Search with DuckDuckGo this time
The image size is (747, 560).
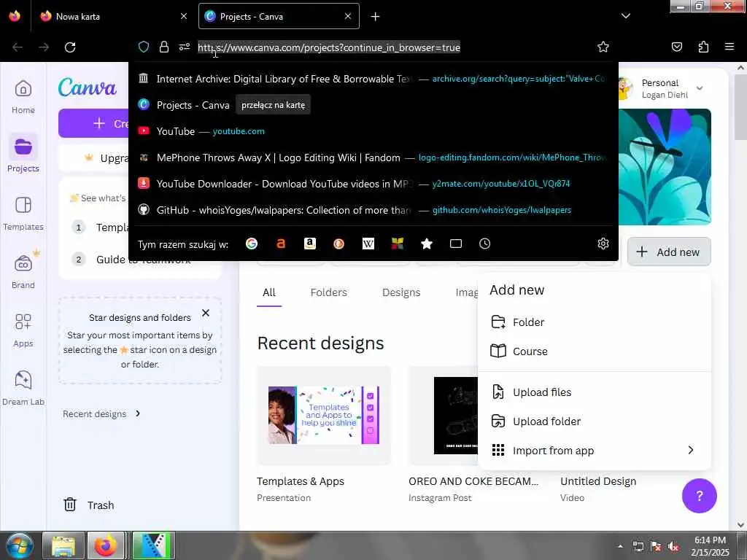[x=338, y=244]
